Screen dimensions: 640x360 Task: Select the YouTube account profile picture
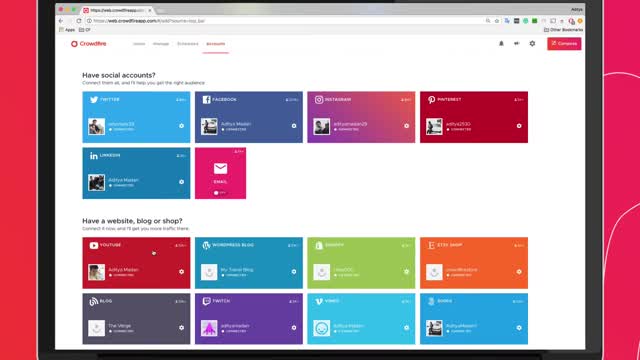[97, 272]
